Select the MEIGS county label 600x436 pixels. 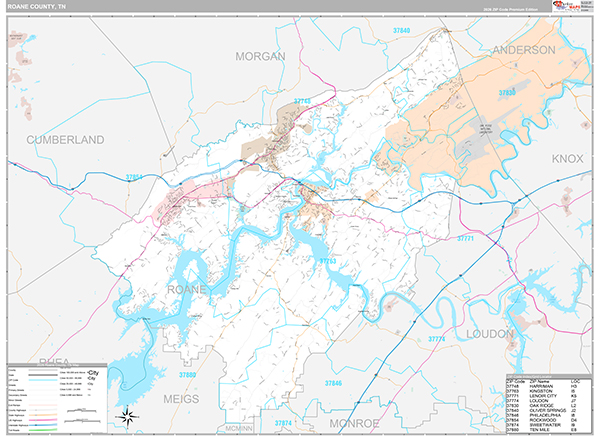click(x=181, y=399)
